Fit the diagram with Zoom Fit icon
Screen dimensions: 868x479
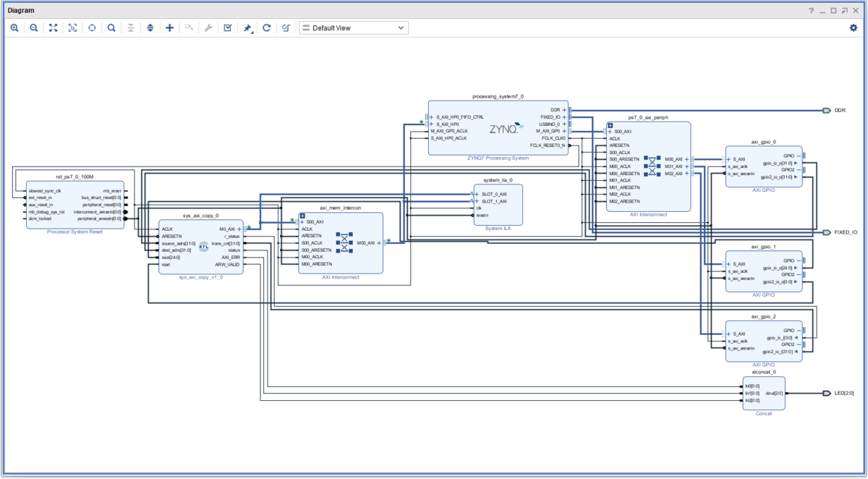[x=53, y=27]
